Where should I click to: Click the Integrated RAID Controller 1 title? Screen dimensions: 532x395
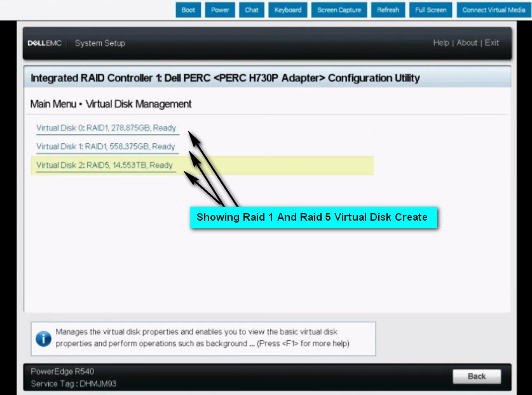pyautogui.click(x=225, y=78)
